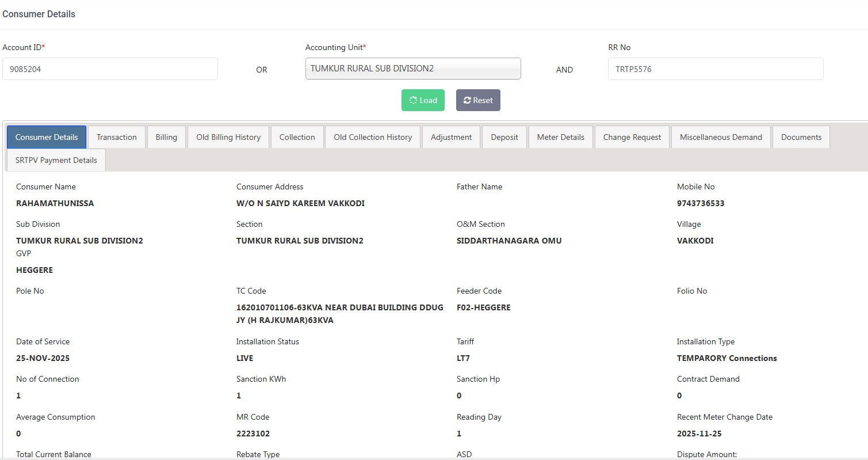The height and width of the screenshot is (460, 868).
Task: Open the Accounting Unit dropdown
Action: pos(412,69)
